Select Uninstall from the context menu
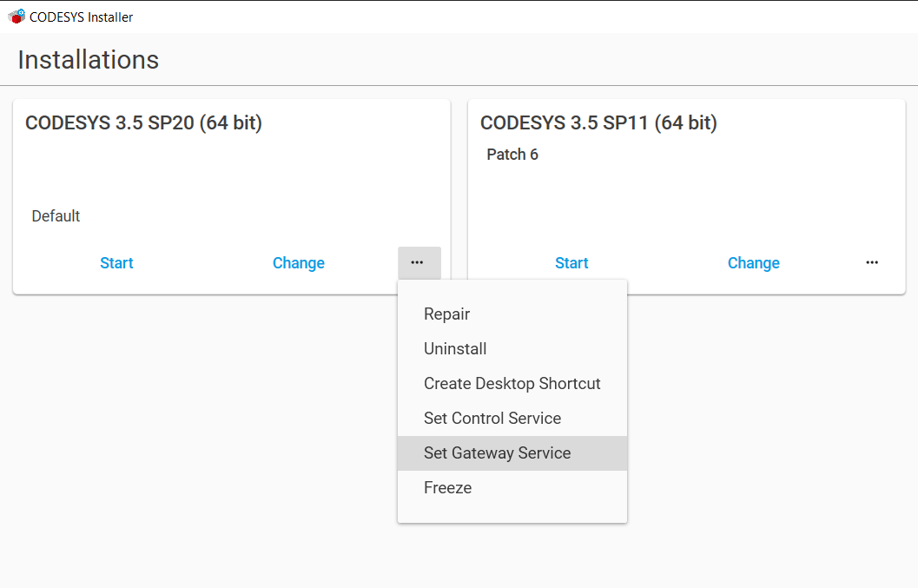 [x=455, y=348]
